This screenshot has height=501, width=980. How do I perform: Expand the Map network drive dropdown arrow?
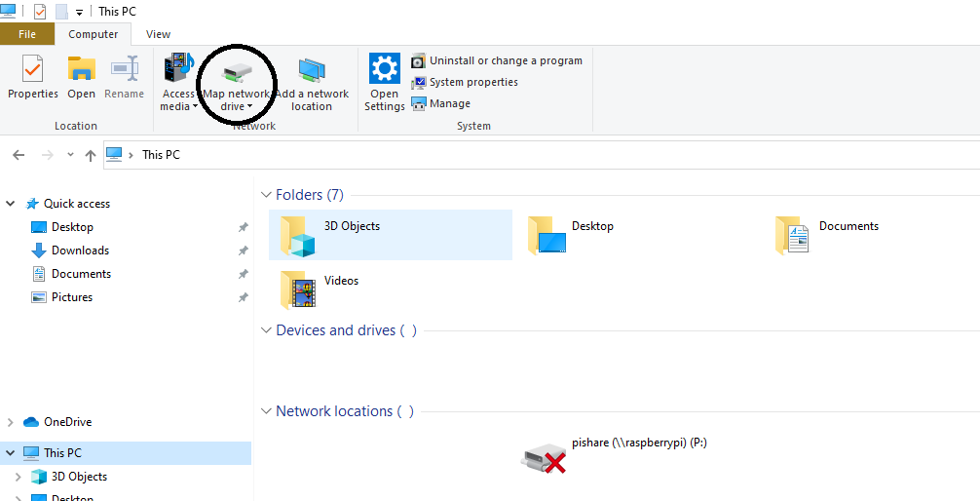[249, 107]
